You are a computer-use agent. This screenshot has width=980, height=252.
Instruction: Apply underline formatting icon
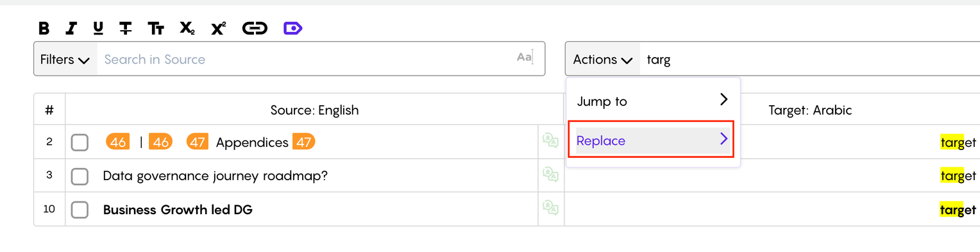click(x=98, y=28)
